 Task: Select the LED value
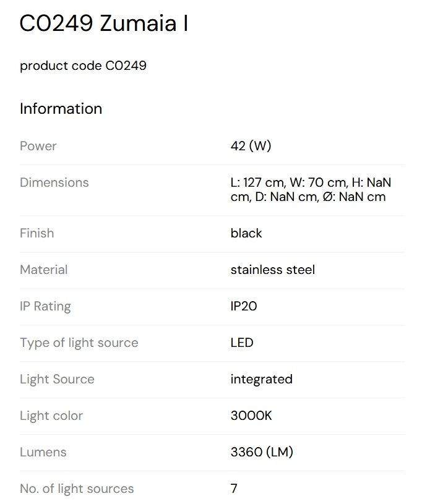242,343
